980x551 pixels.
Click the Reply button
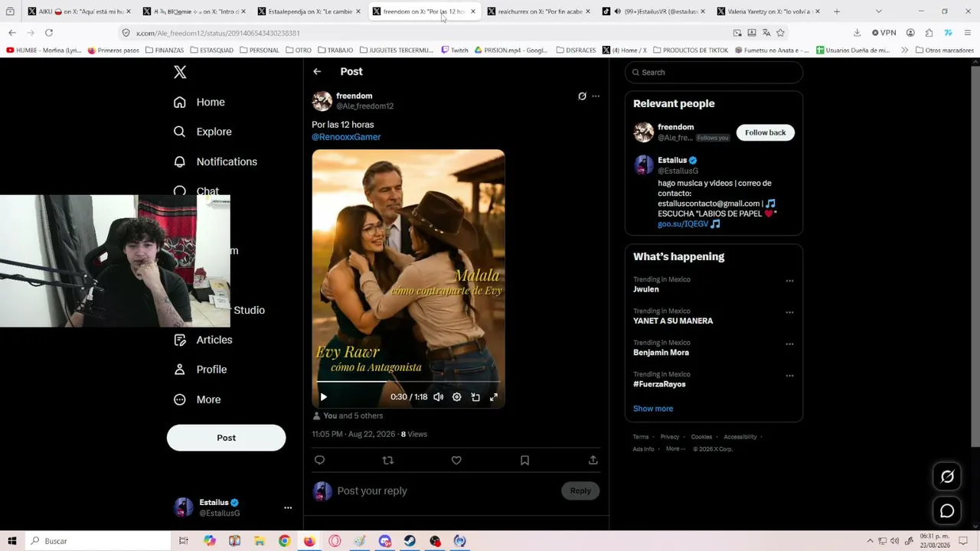point(580,491)
